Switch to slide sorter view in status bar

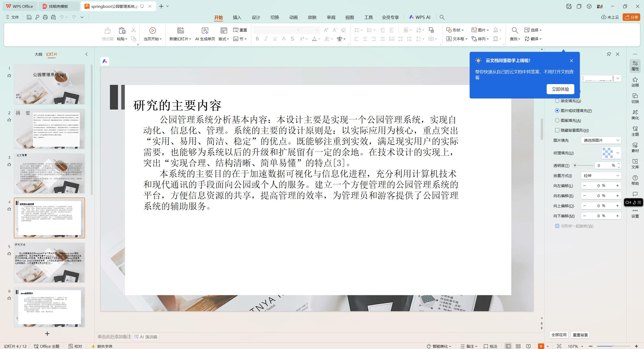[x=518, y=346]
